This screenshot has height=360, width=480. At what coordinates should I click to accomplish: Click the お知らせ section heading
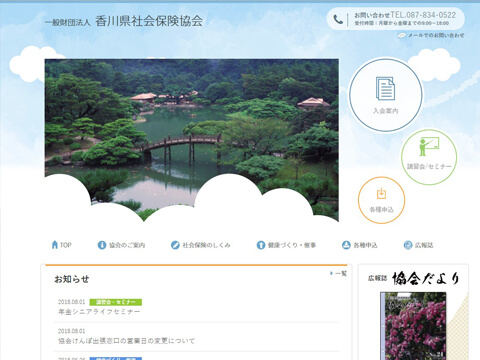click(72, 279)
